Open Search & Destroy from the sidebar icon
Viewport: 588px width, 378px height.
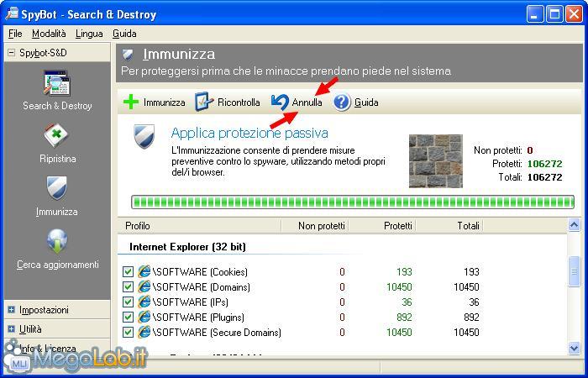[56, 83]
